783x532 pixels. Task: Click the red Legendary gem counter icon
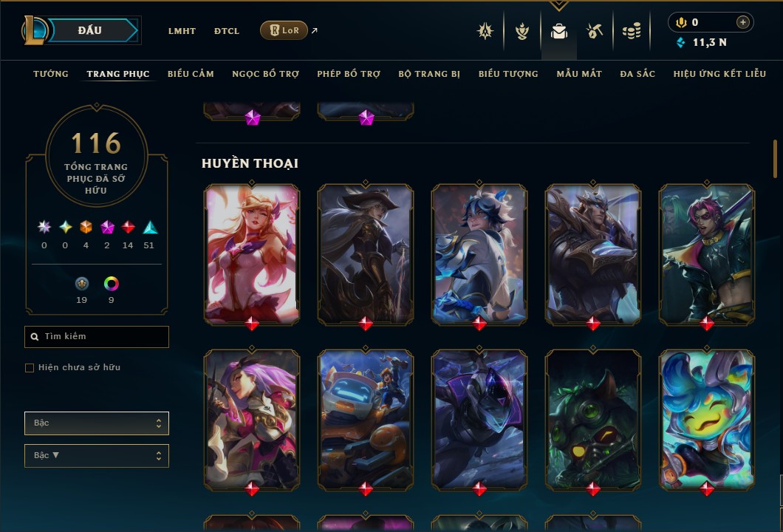128,228
